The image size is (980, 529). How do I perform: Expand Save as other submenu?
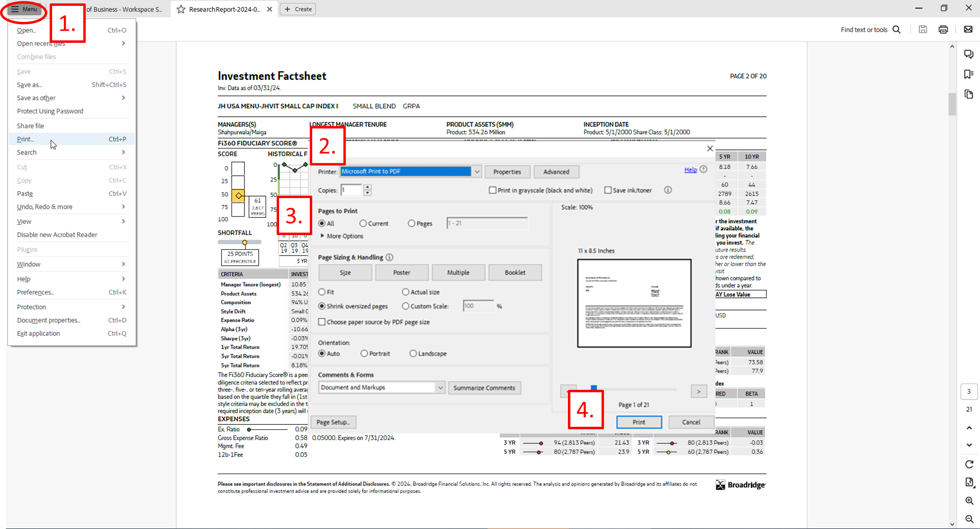point(71,98)
